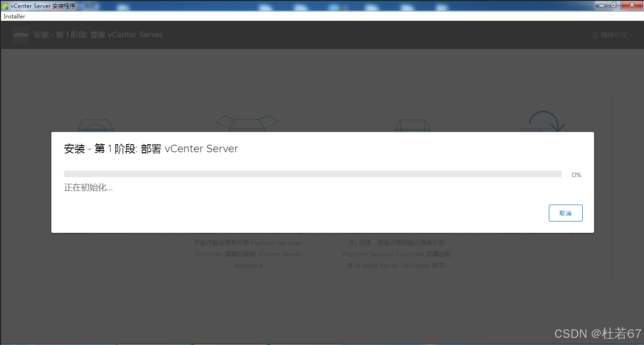Click the dialog title 安装 - 第 1 阶段

(x=151, y=149)
